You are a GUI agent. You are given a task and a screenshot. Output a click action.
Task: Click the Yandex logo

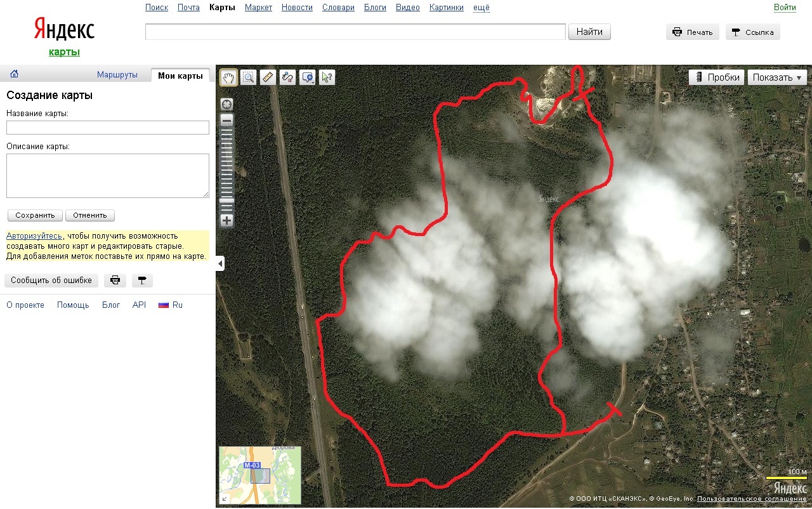point(64,30)
